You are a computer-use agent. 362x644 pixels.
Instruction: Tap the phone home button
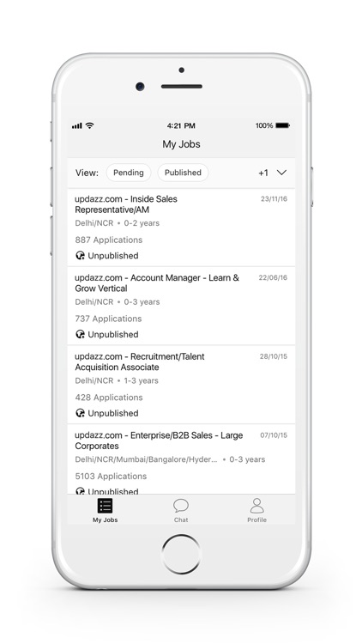(181, 554)
